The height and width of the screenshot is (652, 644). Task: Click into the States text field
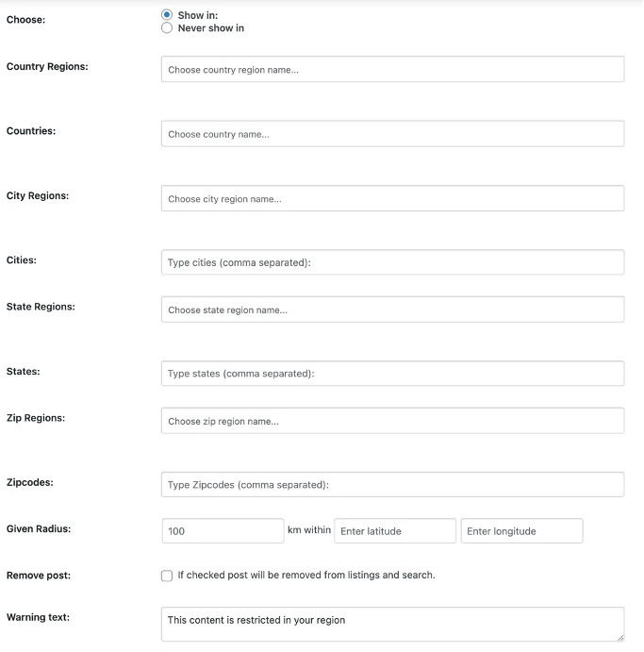(392, 374)
